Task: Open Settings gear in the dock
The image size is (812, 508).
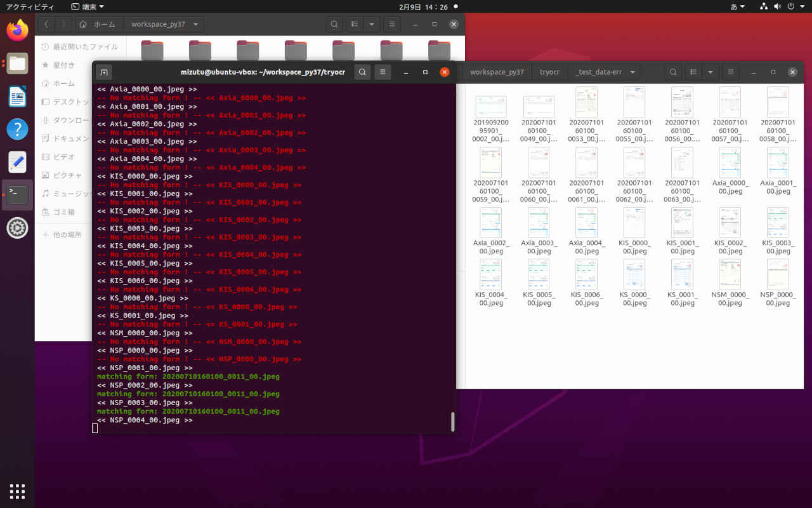Action: [17, 227]
